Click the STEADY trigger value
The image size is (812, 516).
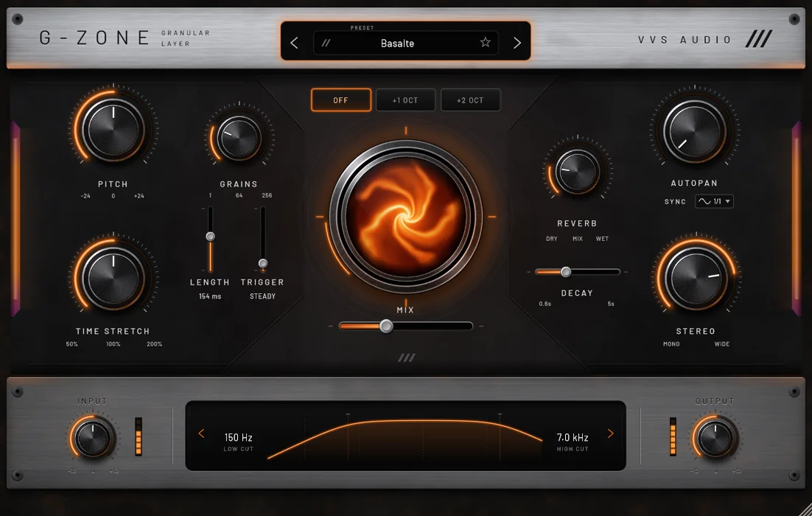pyautogui.click(x=262, y=296)
